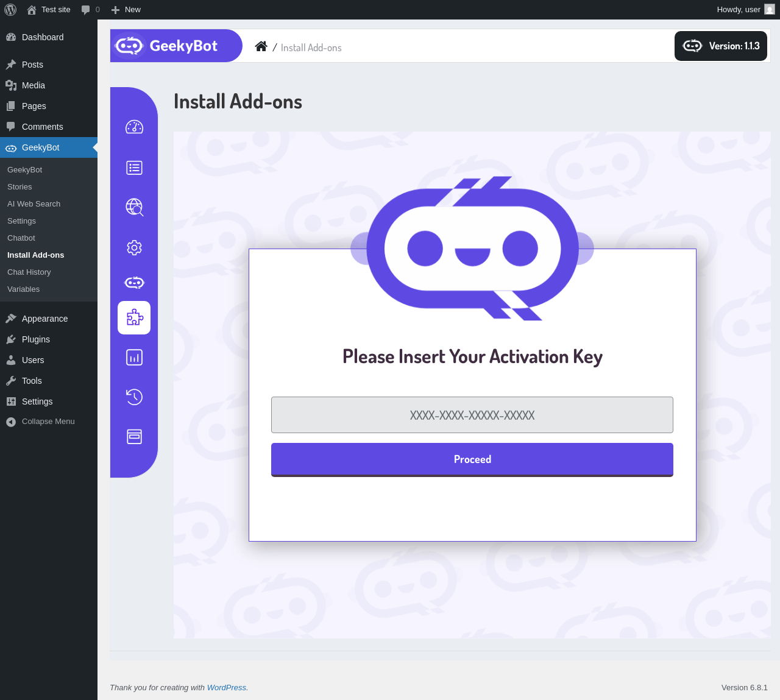The width and height of the screenshot is (780, 700).
Task: Open the chat history clock icon
Action: [134, 397]
